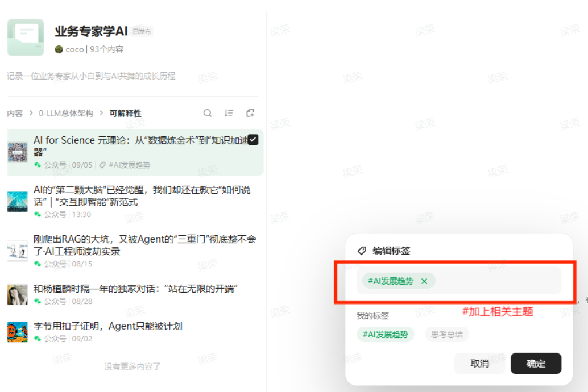Open the article 字节用扣子证明

pos(108,326)
